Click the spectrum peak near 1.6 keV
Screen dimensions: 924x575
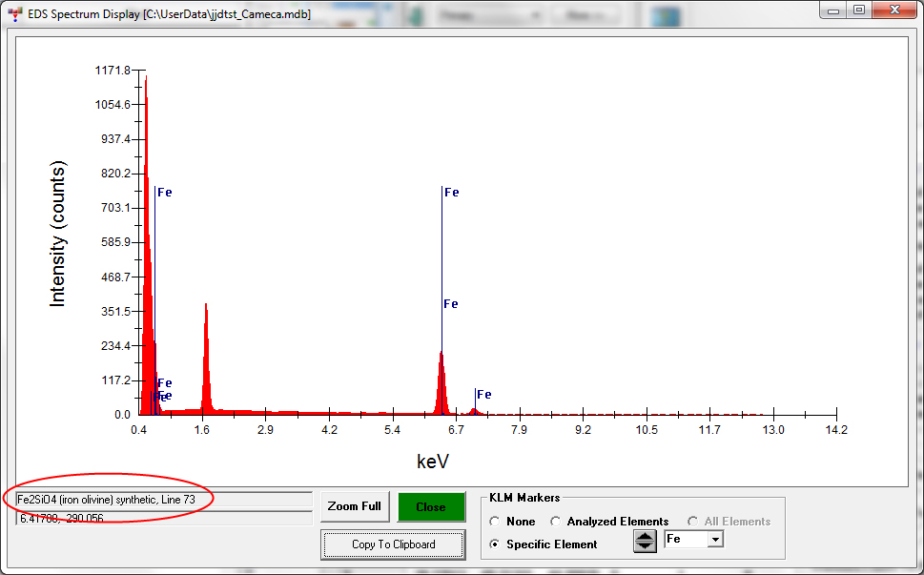[x=206, y=362]
